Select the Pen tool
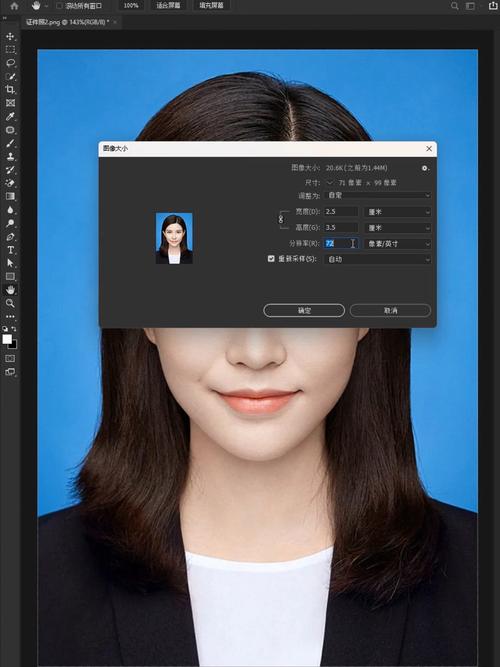The width and height of the screenshot is (500, 667). (x=10, y=237)
